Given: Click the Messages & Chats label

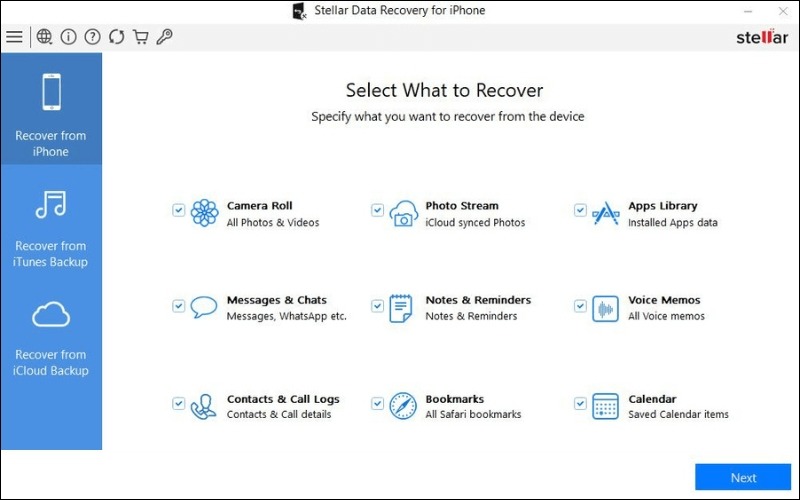Looking at the screenshot, I should tap(277, 300).
